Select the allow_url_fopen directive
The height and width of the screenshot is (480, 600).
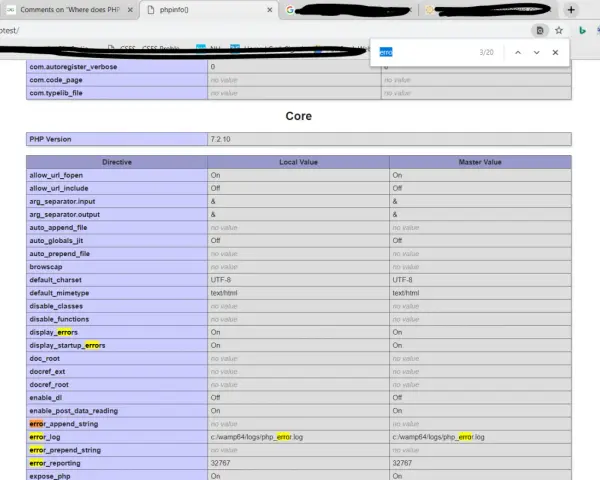[56, 175]
